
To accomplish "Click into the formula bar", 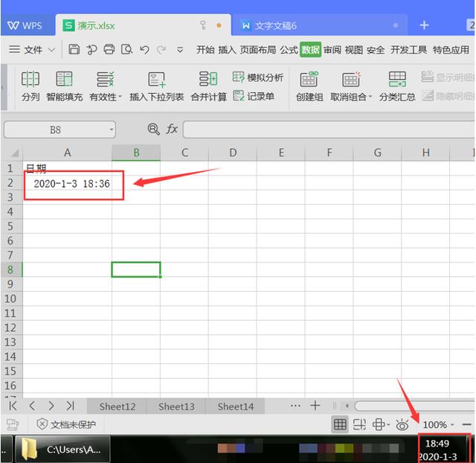I will 329,130.
